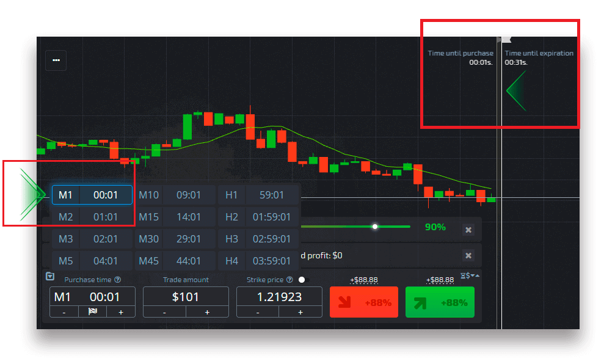
Task: Toggle the Strike price switch
Action: click(304, 280)
